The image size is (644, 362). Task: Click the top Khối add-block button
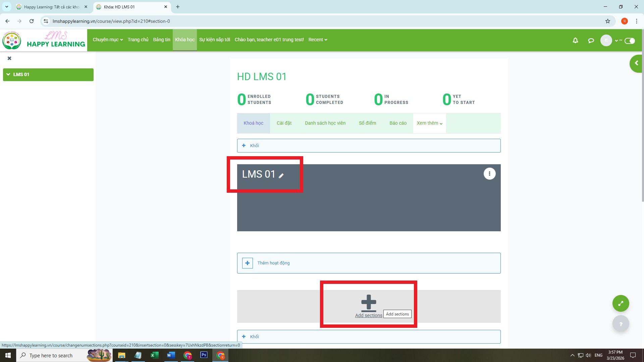point(254,145)
